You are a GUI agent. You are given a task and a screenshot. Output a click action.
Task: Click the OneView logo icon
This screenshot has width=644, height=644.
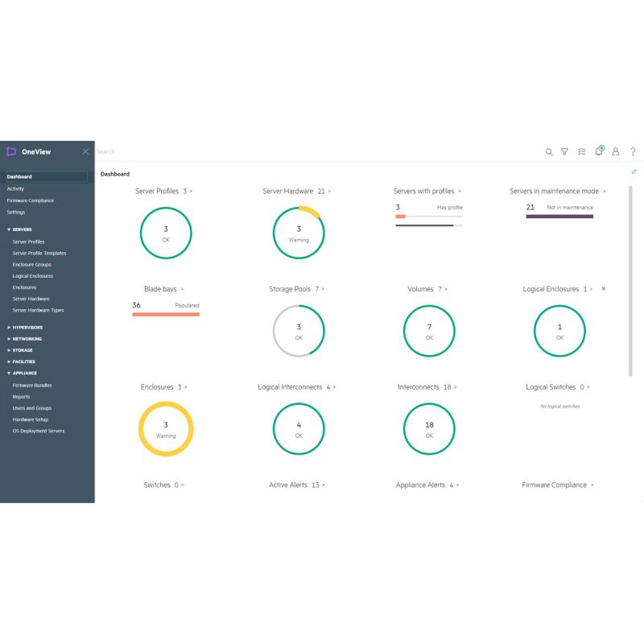click(x=11, y=151)
